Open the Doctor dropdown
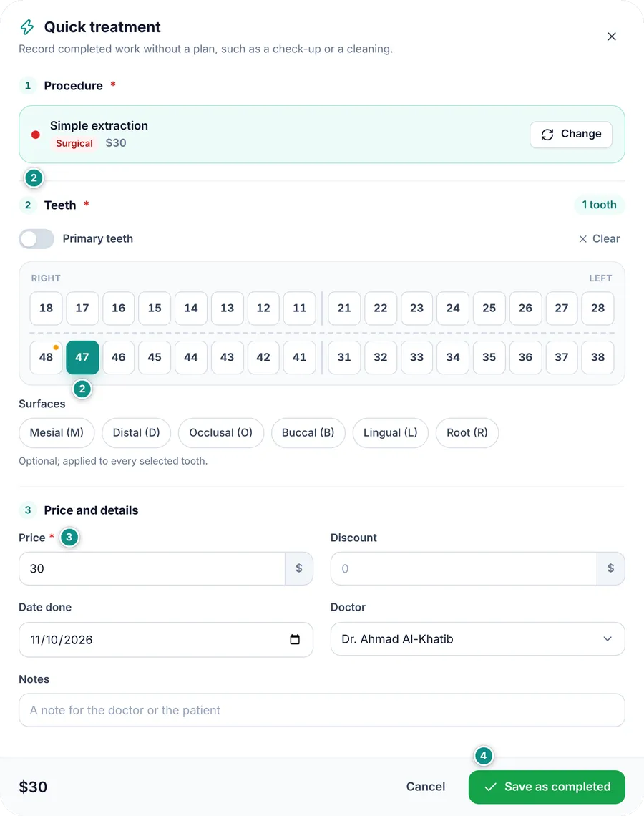The height and width of the screenshot is (816, 644). pos(477,639)
